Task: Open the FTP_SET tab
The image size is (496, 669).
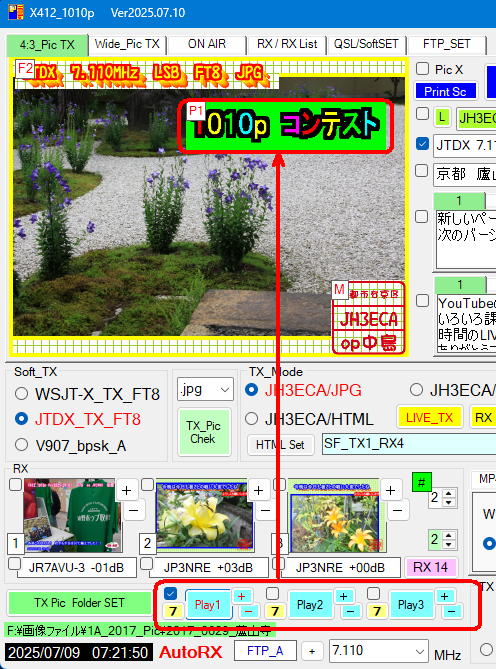Action: pos(447,44)
